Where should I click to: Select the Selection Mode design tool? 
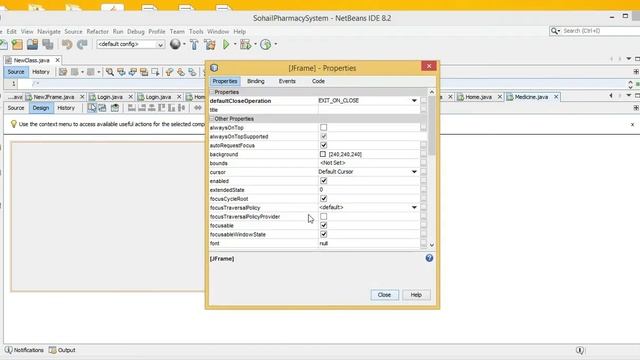tap(92, 108)
